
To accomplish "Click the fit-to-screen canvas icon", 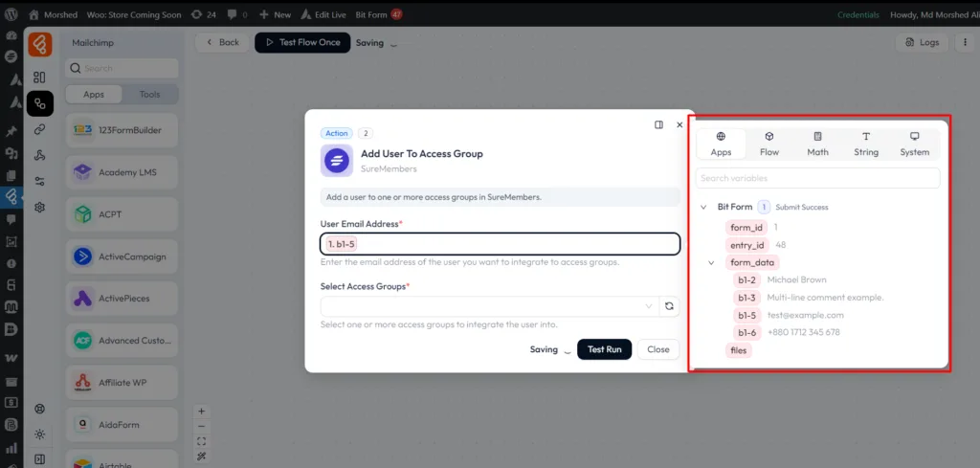I will point(201,442).
